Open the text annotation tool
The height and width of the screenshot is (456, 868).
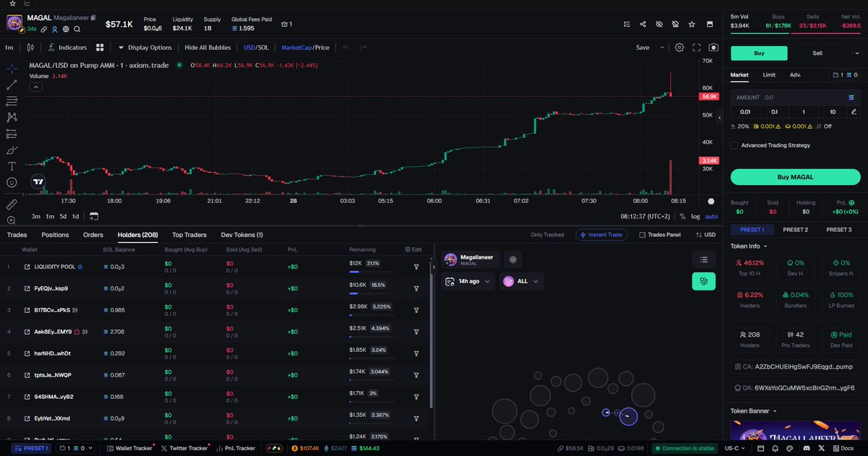point(12,166)
